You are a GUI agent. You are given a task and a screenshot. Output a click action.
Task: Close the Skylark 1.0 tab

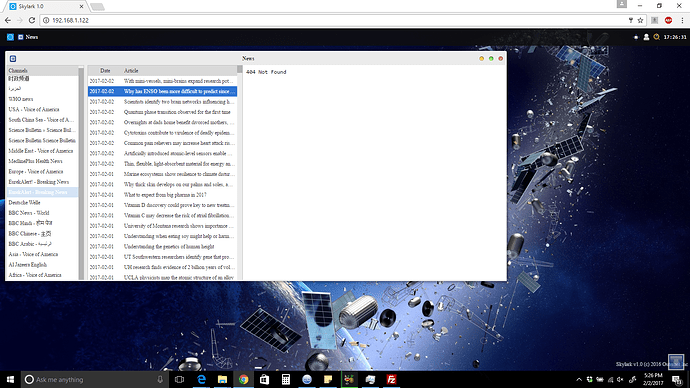[x=81, y=7]
